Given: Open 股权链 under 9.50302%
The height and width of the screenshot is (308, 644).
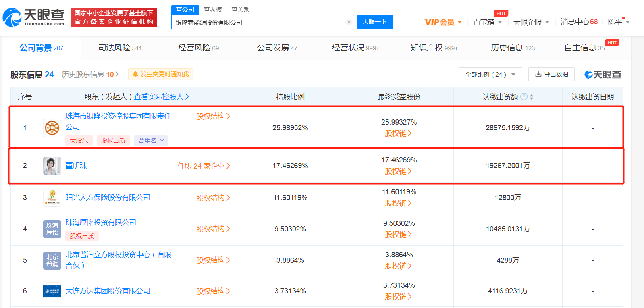Looking at the screenshot, I should point(398,235).
